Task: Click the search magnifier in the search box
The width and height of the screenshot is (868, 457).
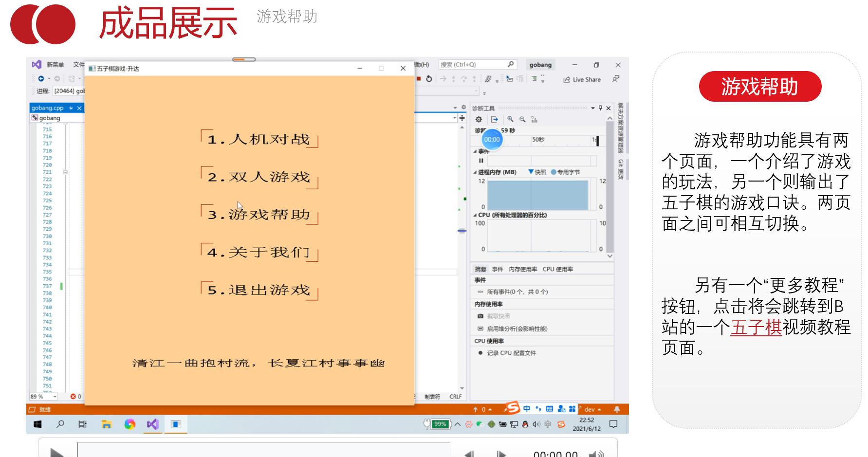Action: tap(510, 64)
